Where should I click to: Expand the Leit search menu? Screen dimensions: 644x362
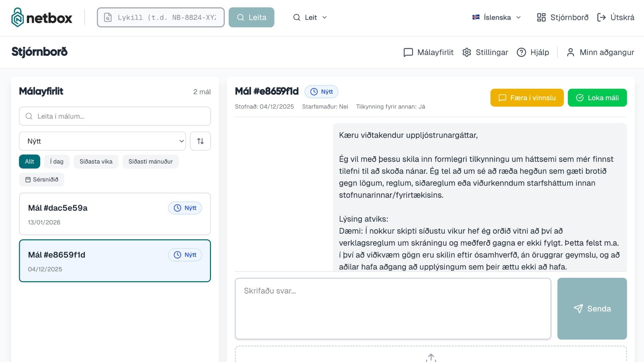coord(310,17)
